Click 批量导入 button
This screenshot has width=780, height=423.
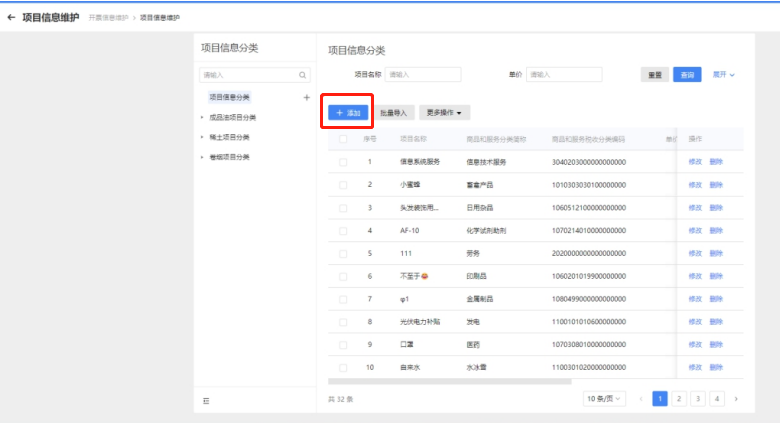coord(395,114)
